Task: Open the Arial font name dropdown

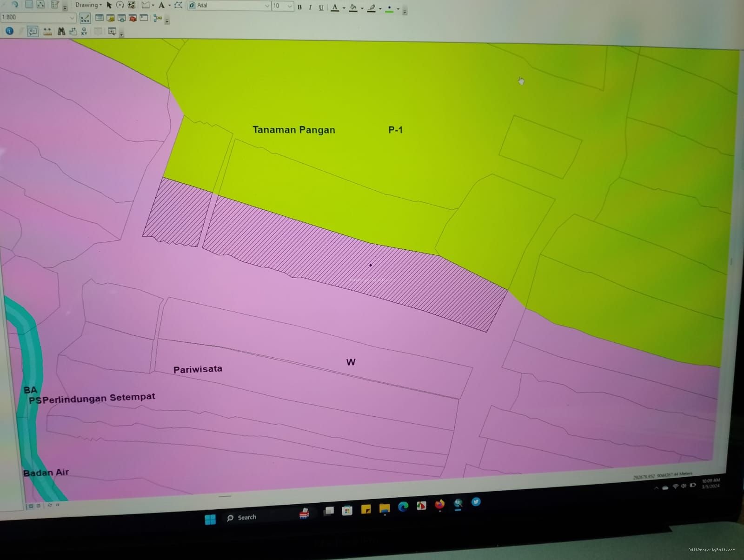Action: [x=267, y=6]
